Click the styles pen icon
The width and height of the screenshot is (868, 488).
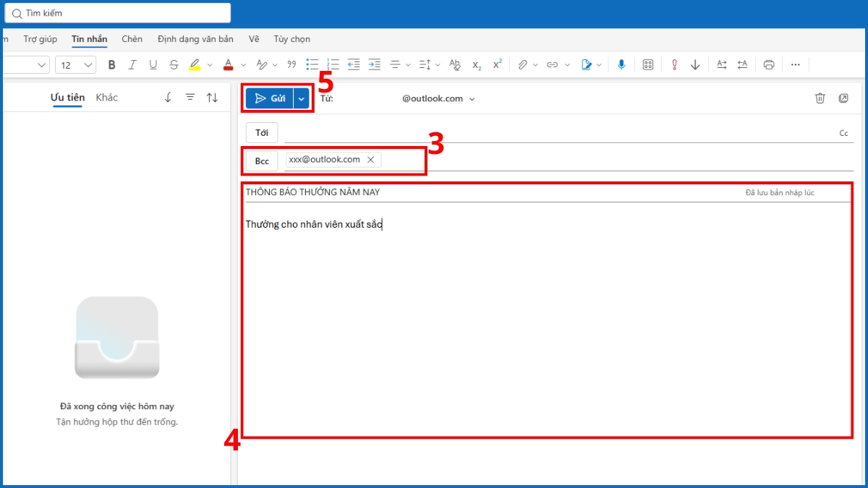[262, 65]
